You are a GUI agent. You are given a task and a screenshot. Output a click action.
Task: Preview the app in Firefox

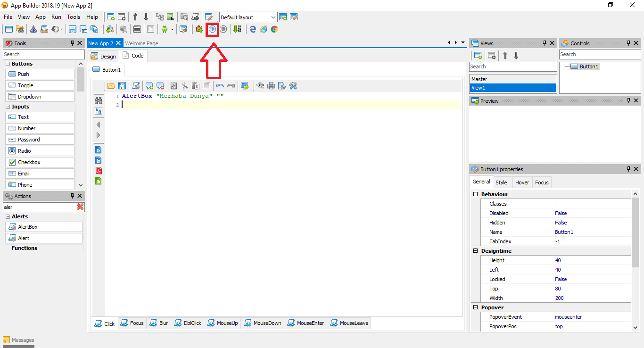coord(264,29)
